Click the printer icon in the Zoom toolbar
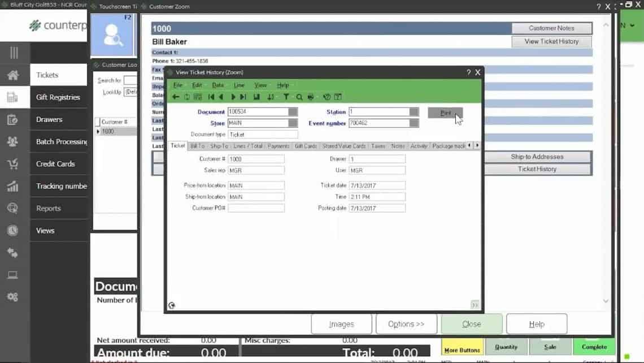Viewport: 644px width, 363px height. (310, 96)
